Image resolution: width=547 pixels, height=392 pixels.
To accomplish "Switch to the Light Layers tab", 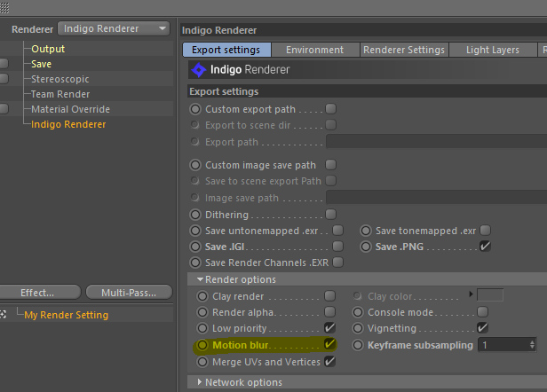I will tap(493, 50).
